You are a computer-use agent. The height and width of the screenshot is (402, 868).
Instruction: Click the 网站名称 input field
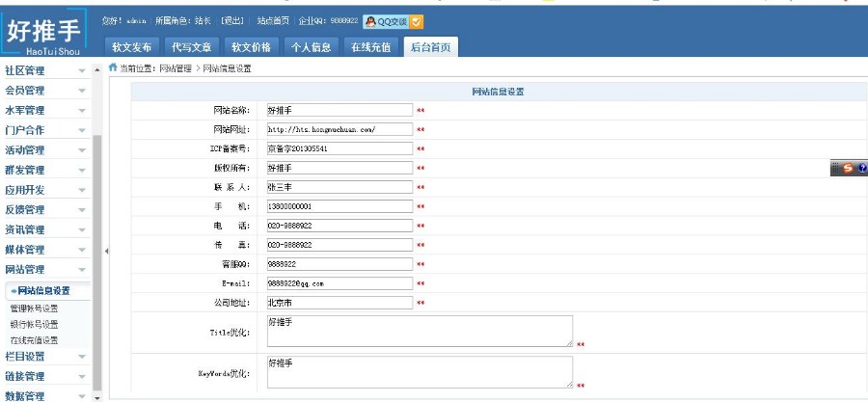[x=339, y=110]
